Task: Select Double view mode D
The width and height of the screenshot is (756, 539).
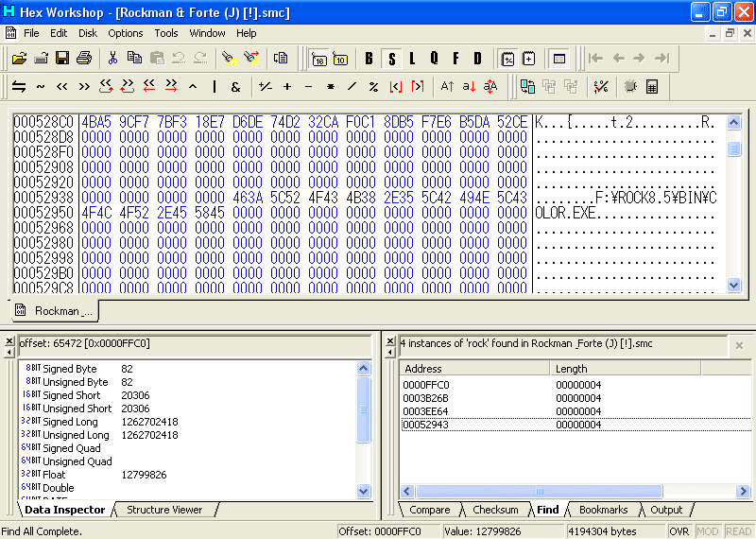Action: (477, 59)
